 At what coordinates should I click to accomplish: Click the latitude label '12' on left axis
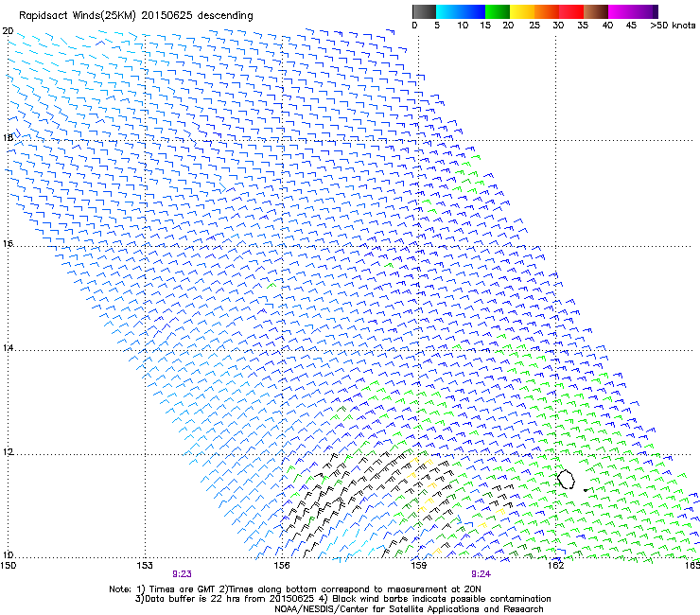click(8, 452)
